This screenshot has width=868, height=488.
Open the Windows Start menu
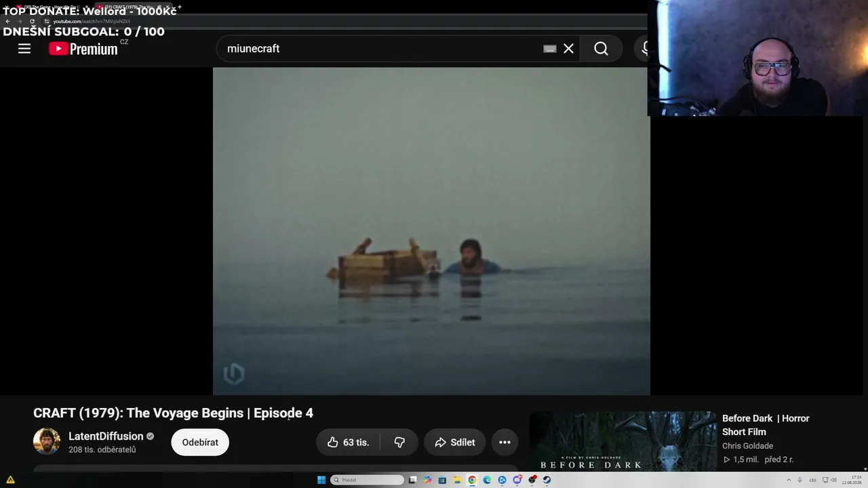pyautogui.click(x=321, y=480)
